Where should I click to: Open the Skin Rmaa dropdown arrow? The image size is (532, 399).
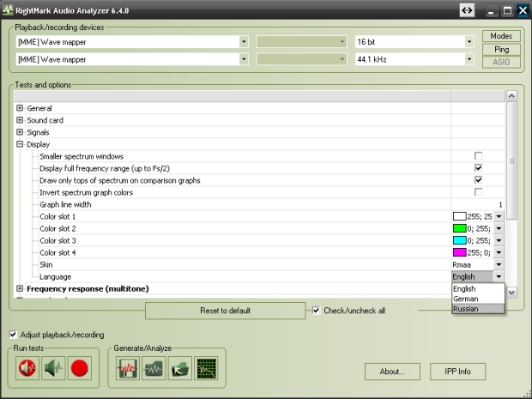click(499, 264)
